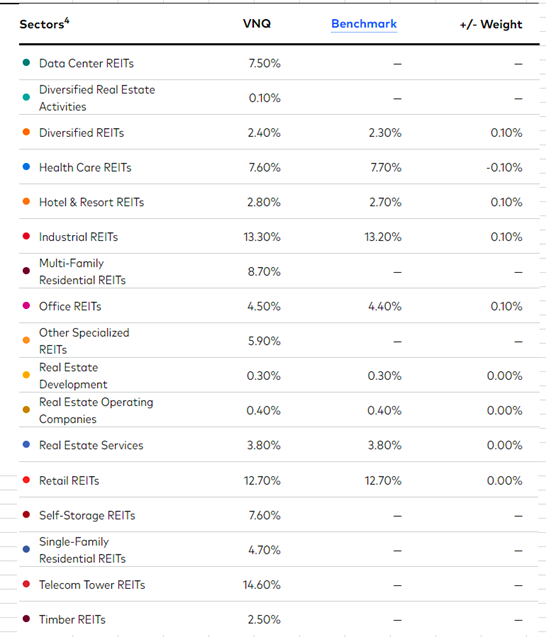The image size is (546, 637).
Task: Open the Benchmark link in table header
Action: pos(364,24)
